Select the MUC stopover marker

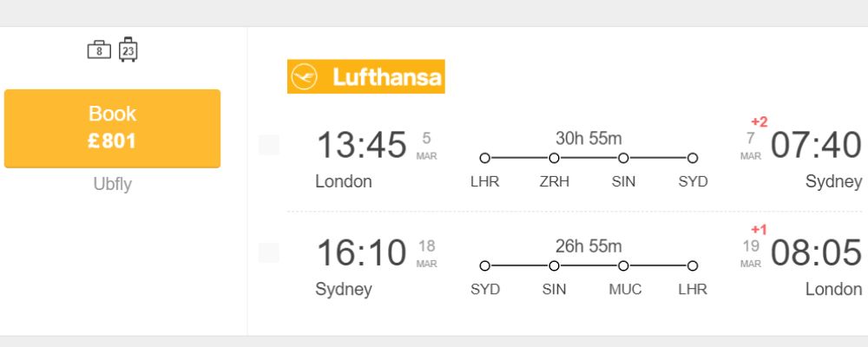tap(623, 266)
